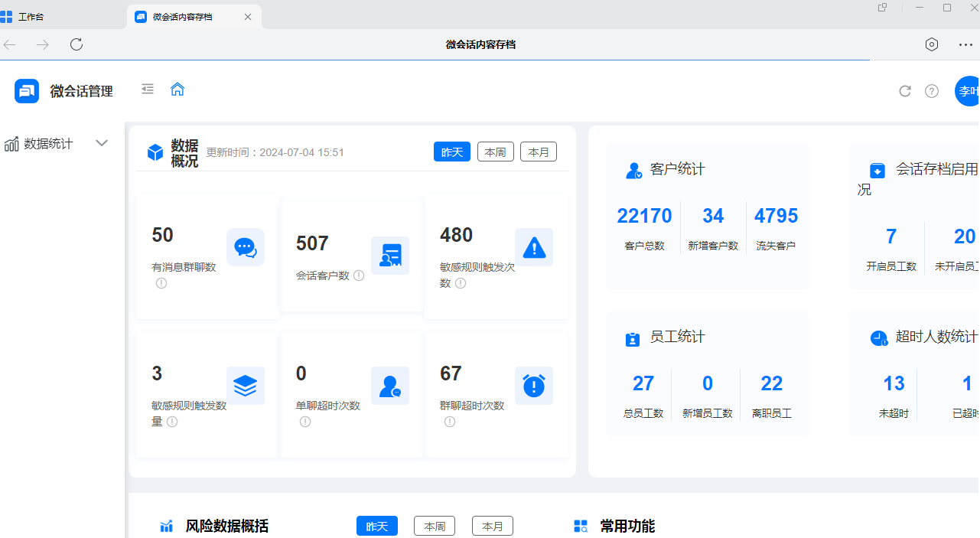Click 工作台 in the taskbar
The height and width of the screenshot is (538, 980).
pos(31,16)
